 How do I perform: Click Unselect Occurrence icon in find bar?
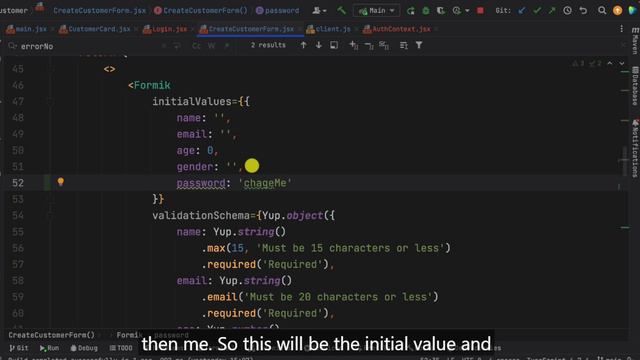(369, 45)
